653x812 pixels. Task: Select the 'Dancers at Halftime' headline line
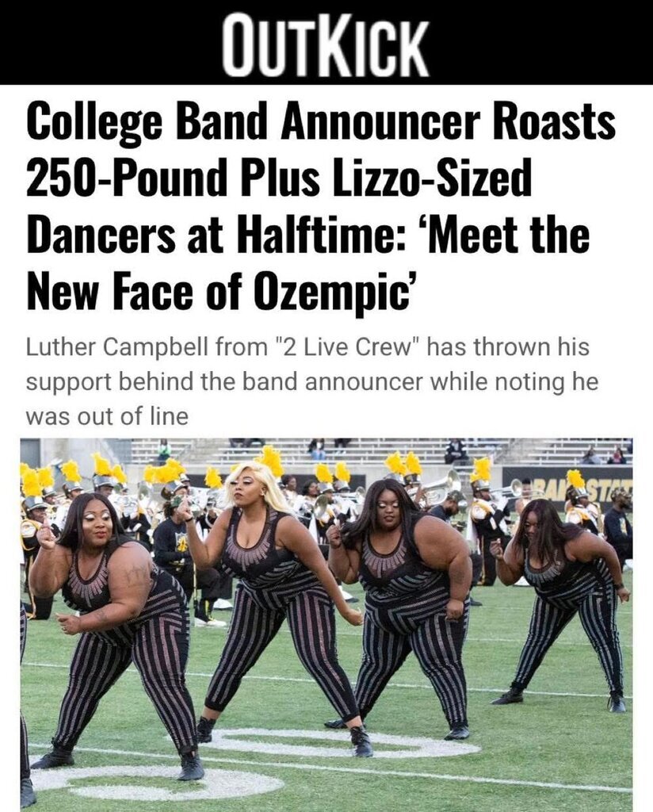point(211,234)
